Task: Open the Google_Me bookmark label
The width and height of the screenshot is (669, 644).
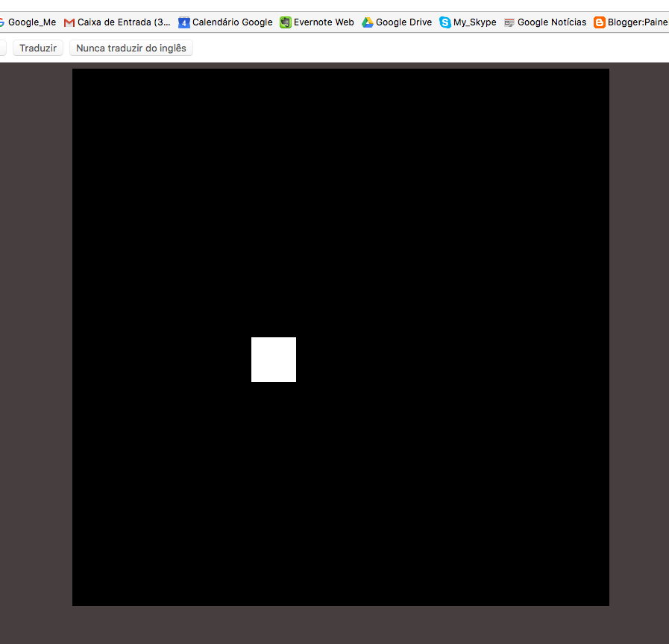Action: 32,22
